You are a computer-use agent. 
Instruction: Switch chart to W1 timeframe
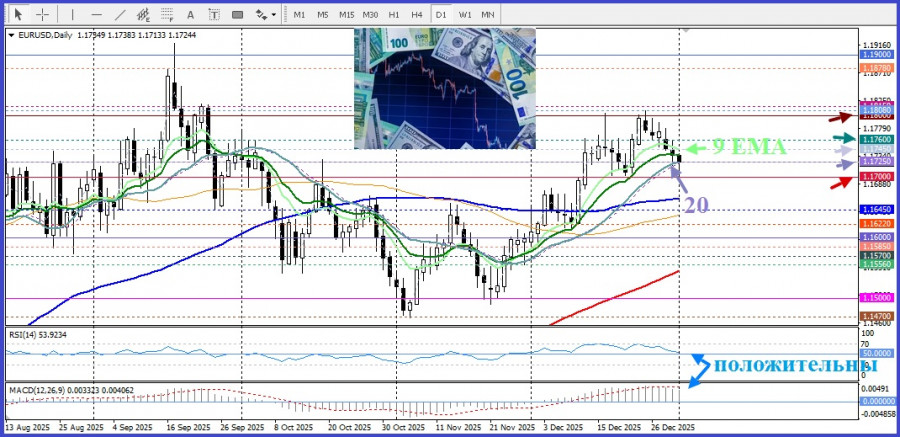pos(465,14)
